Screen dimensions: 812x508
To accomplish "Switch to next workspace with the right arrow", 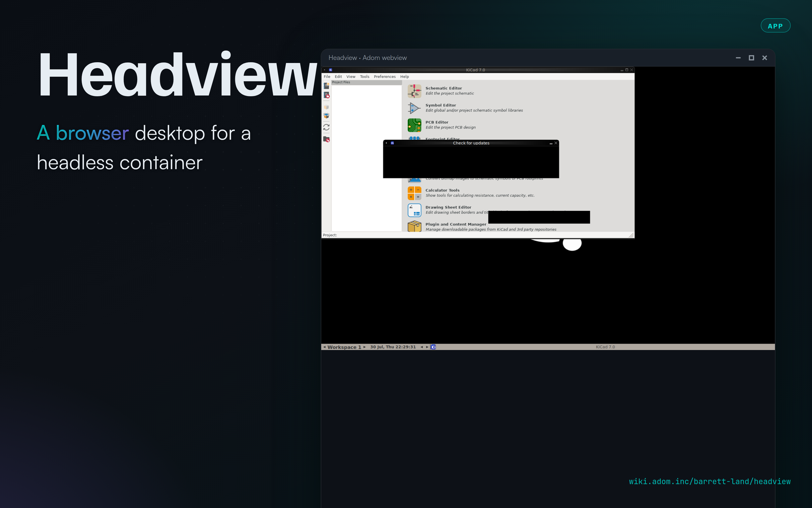I will tap(365, 347).
